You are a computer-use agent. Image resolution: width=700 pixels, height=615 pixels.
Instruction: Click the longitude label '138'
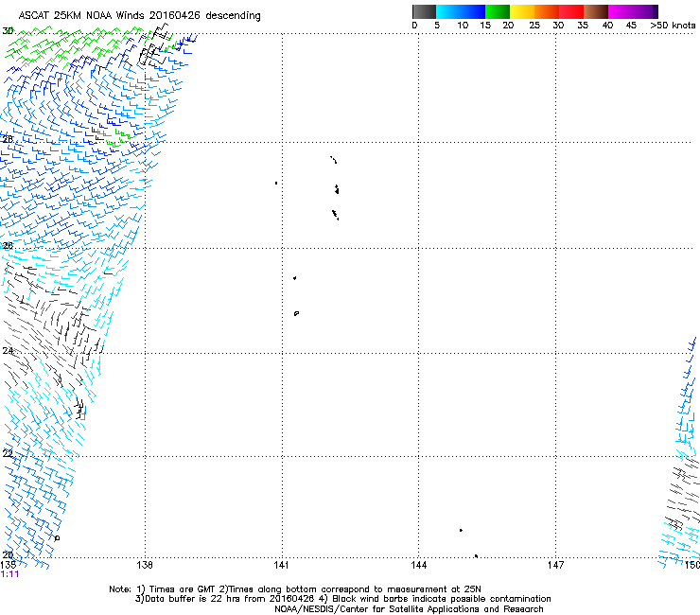(145, 565)
